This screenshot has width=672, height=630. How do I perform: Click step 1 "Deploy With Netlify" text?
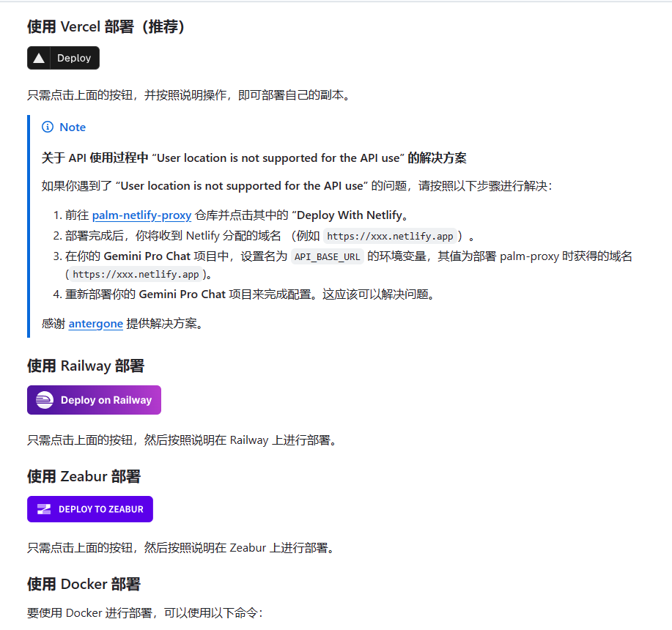(x=350, y=215)
